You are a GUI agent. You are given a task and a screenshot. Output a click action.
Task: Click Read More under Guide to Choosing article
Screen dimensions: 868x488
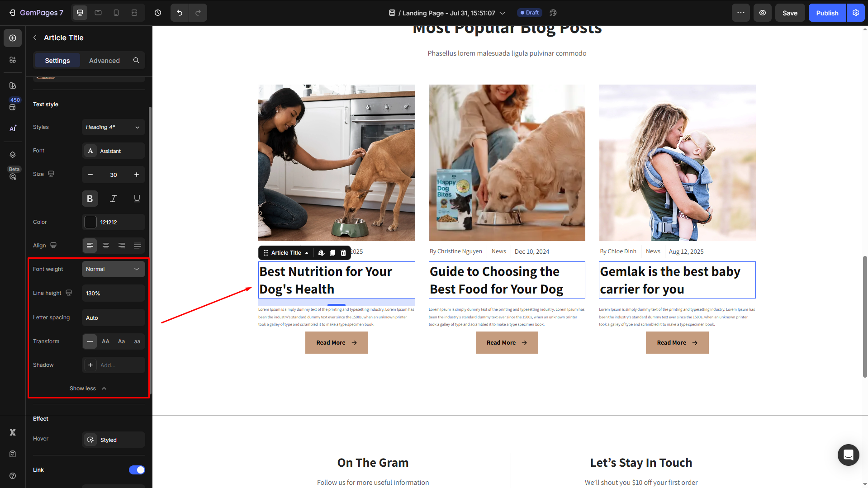507,343
